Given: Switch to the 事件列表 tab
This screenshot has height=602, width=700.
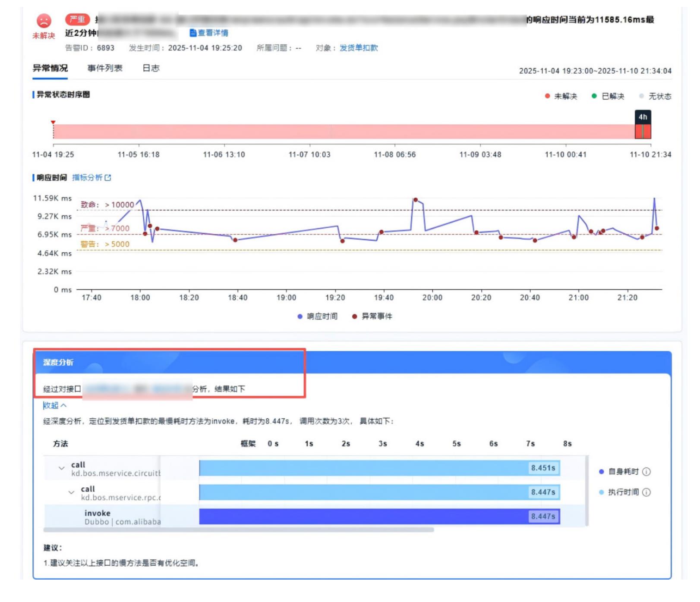Looking at the screenshot, I should click(x=105, y=68).
